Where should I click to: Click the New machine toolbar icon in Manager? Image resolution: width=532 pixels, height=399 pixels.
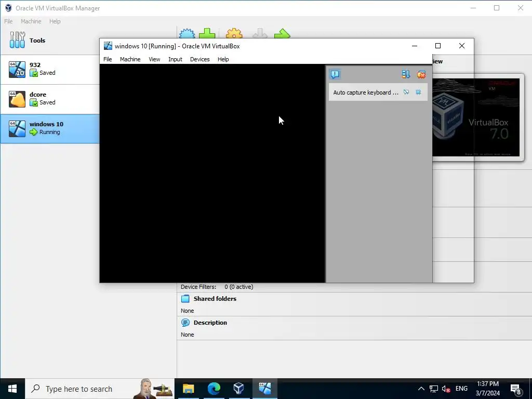(x=187, y=34)
